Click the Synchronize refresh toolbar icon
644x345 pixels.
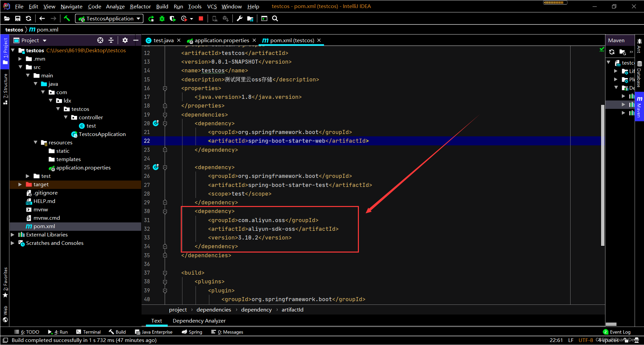click(29, 19)
